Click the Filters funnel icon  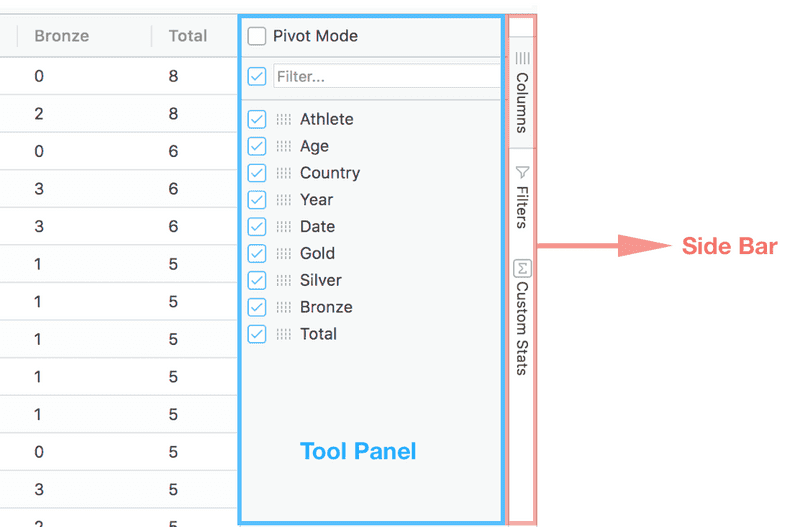click(x=522, y=172)
